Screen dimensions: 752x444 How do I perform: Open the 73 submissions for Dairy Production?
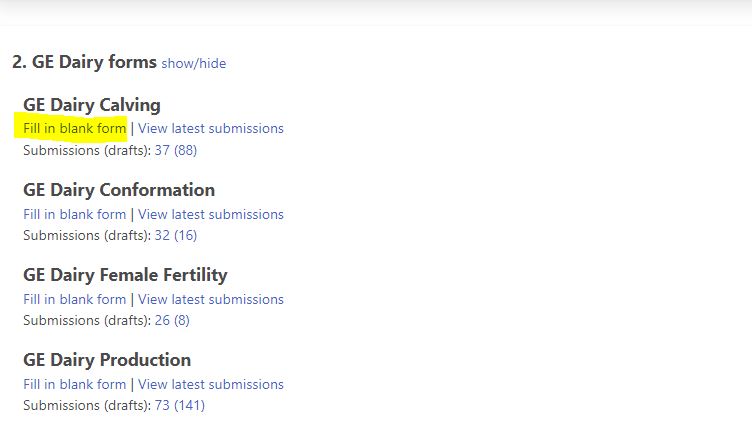click(x=162, y=405)
